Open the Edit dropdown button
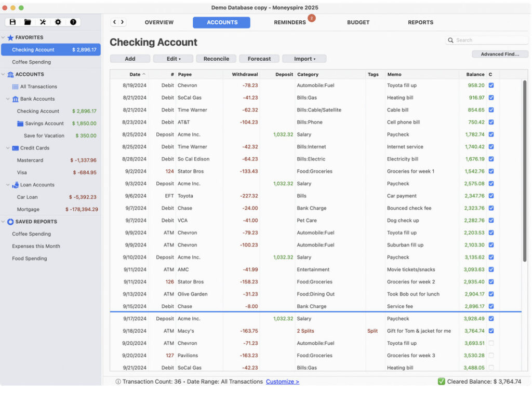Screen dimensions: 532x394 click(x=173, y=59)
